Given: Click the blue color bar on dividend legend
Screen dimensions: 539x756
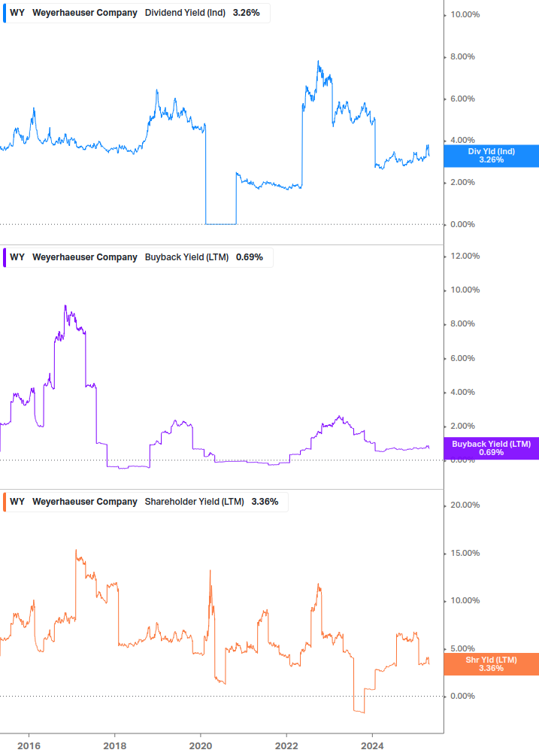Looking at the screenshot, I should coord(5,13).
